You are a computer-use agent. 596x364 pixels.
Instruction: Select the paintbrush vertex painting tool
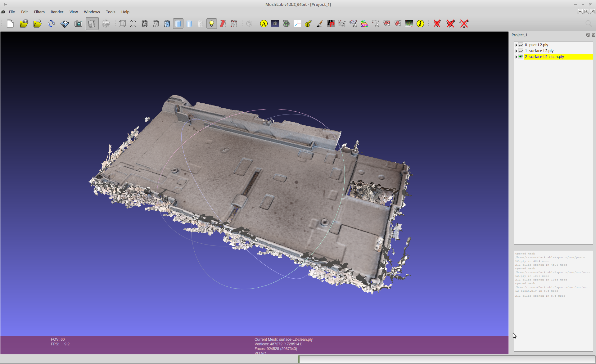[319, 24]
